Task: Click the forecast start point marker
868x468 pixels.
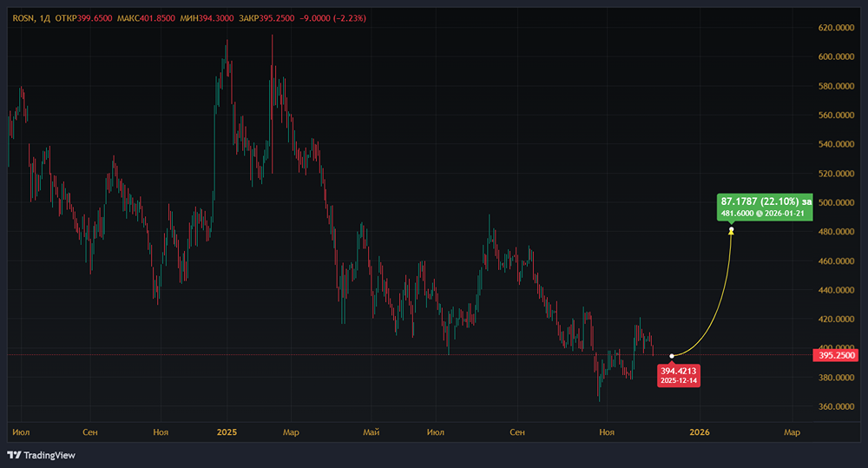Action: 672,356
